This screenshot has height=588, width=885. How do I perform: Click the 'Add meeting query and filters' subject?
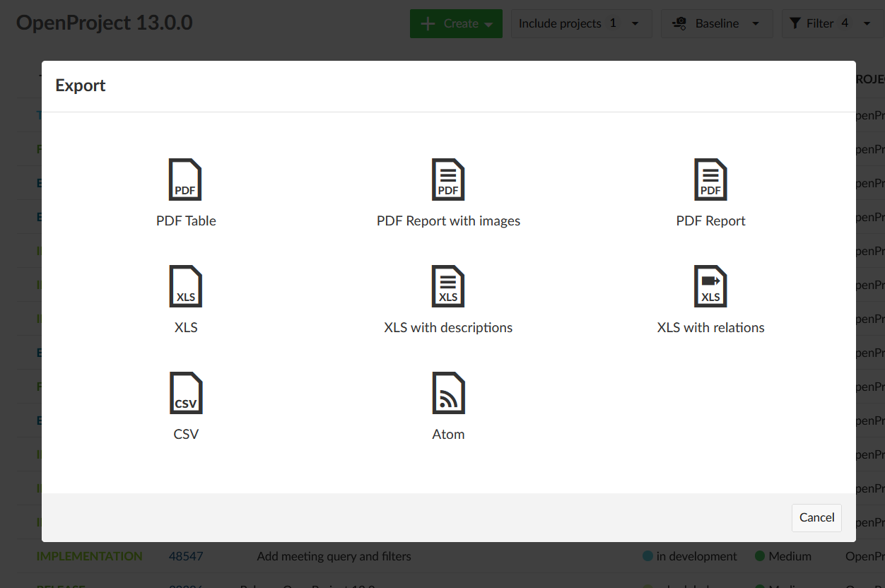(334, 556)
